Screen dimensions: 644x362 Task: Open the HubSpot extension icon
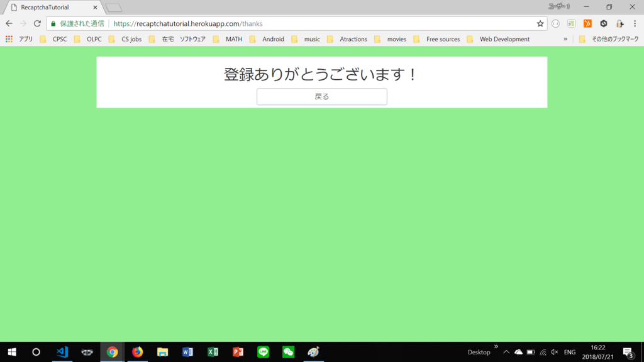click(588, 24)
